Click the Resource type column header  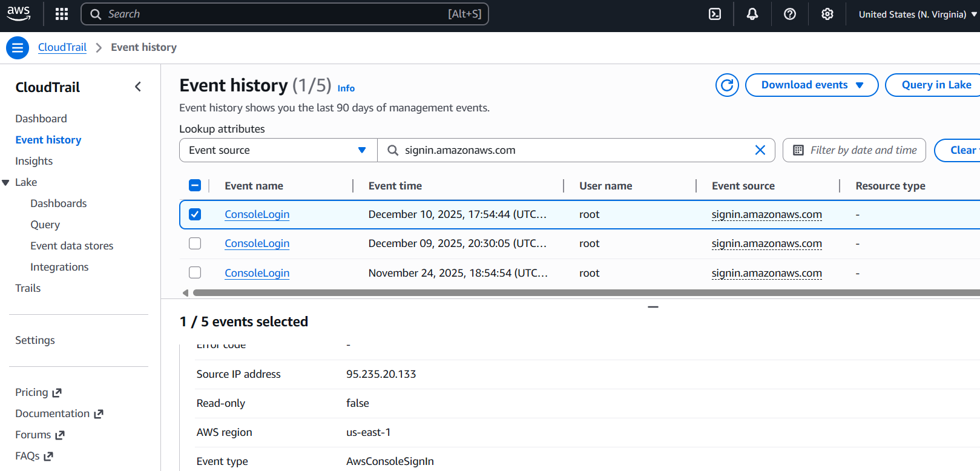point(890,186)
